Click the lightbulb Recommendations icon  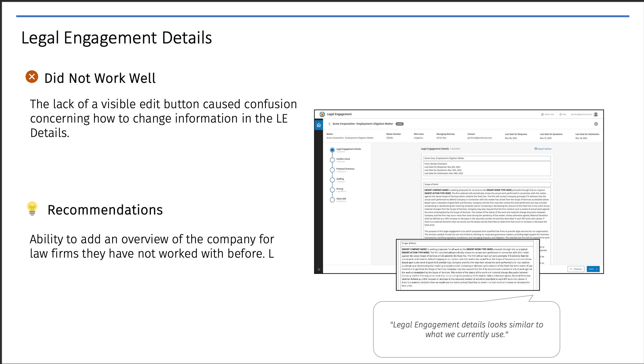click(32, 209)
